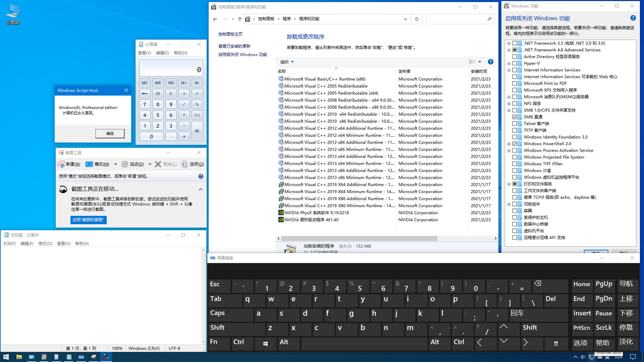The height and width of the screenshot is (362, 644).
Task: Click the search magnifier in Control Panel
Action: click(489, 19)
